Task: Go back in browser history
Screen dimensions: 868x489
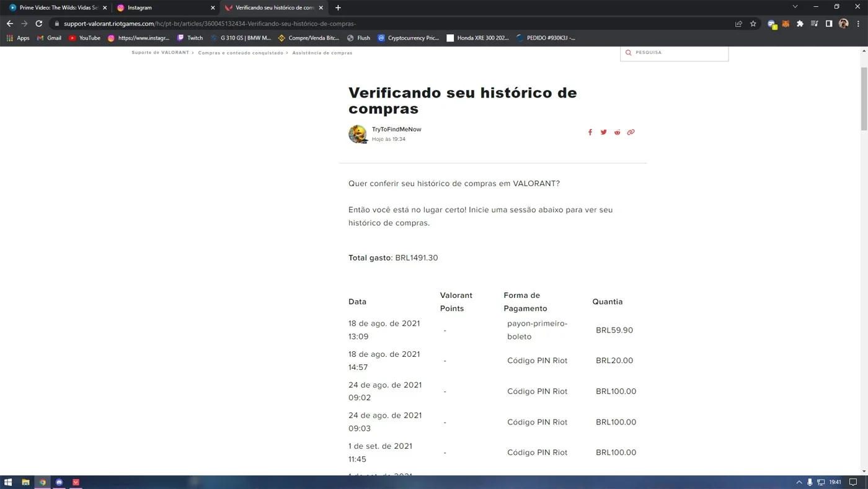Action: click(9, 24)
